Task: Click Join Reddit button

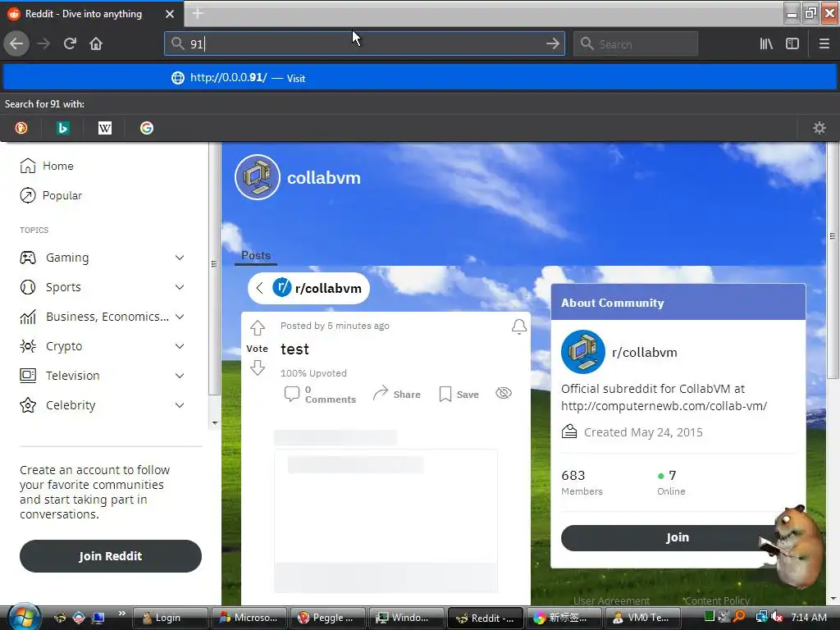Action: [111, 556]
